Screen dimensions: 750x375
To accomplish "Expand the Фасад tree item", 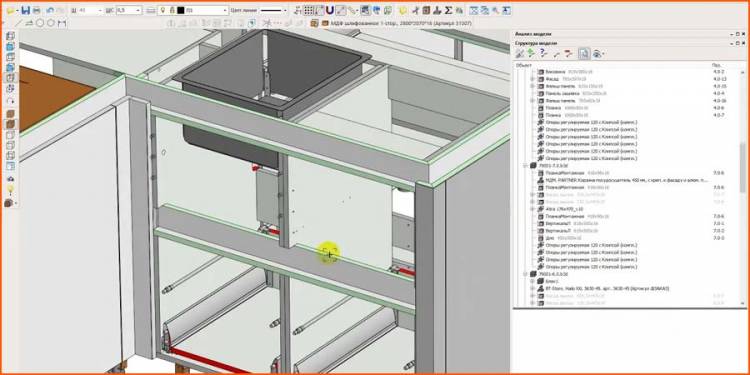I will (x=532, y=79).
